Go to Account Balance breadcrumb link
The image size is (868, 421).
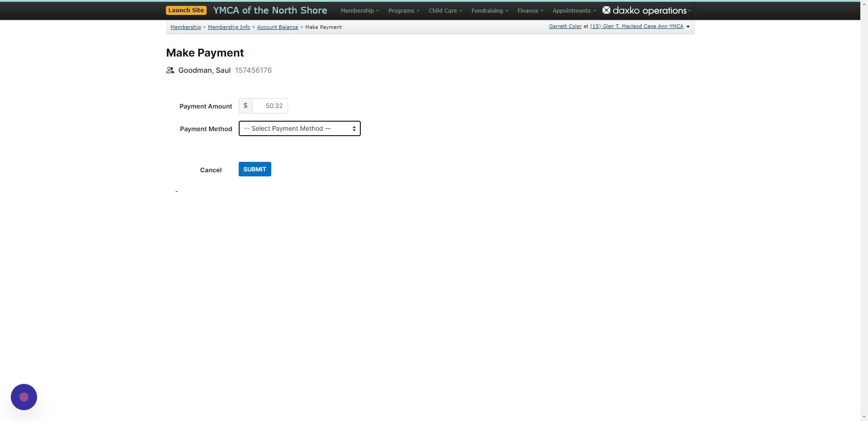[278, 27]
